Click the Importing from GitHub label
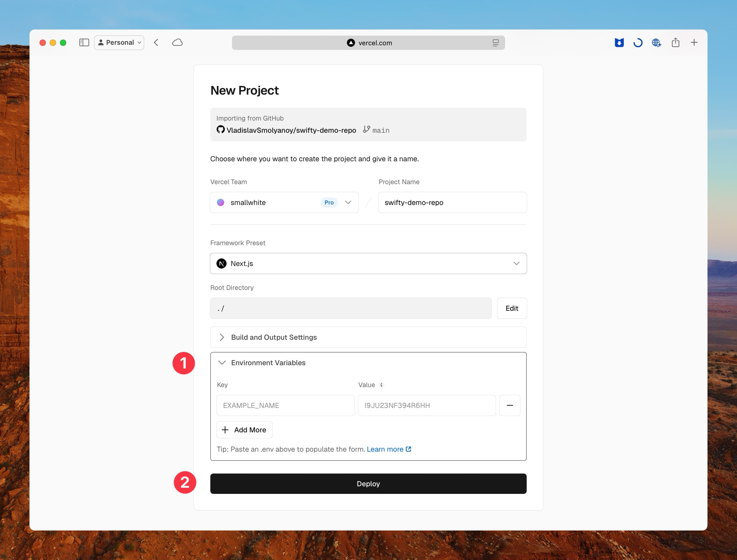This screenshot has width=737, height=560. tap(250, 118)
